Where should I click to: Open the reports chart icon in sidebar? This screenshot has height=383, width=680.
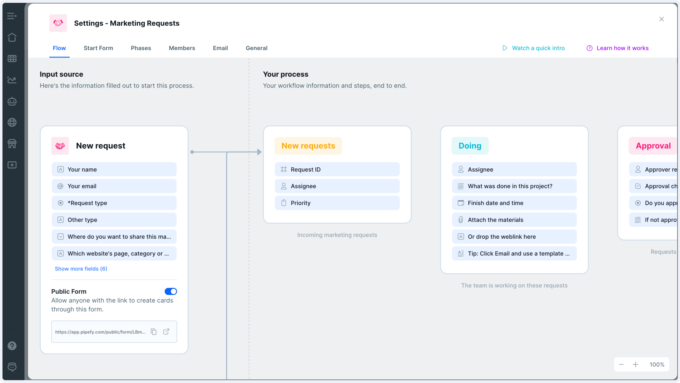pos(12,80)
